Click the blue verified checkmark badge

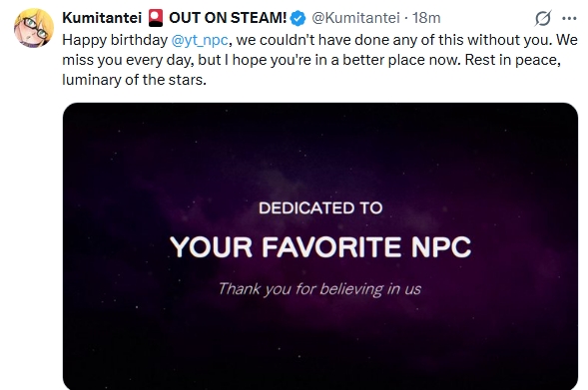[x=298, y=18]
